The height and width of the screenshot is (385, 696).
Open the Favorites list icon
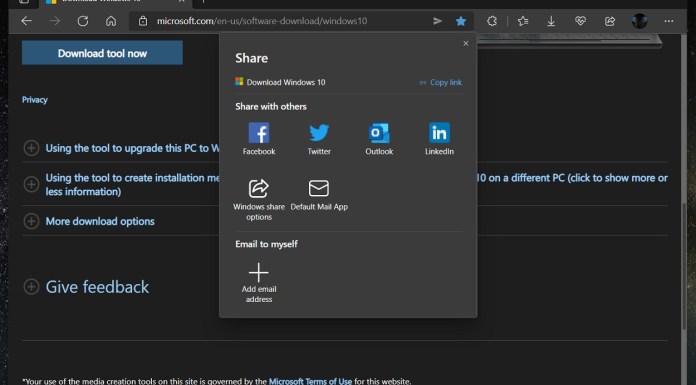click(x=523, y=21)
